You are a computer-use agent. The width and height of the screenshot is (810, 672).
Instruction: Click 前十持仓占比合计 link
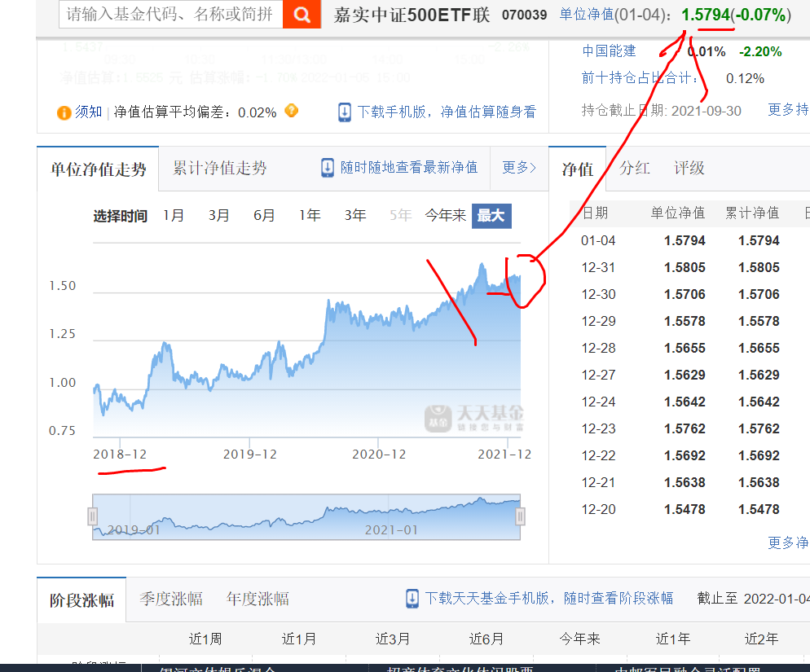640,78
